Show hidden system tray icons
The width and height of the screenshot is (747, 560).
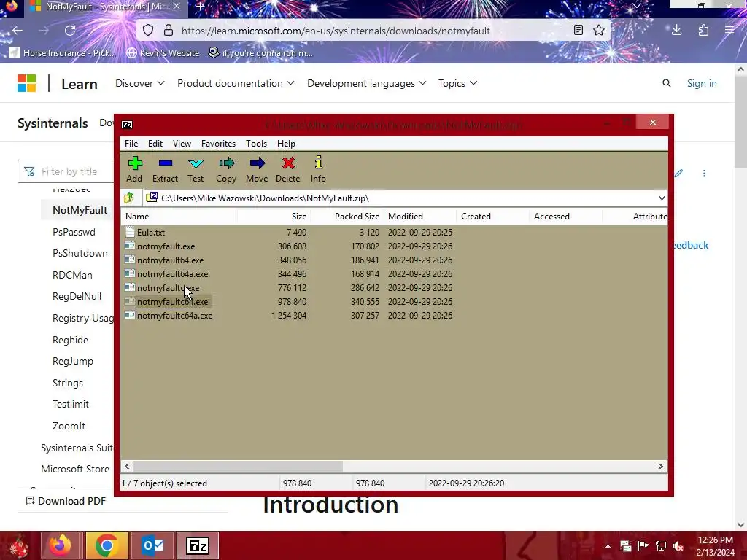[608, 546]
